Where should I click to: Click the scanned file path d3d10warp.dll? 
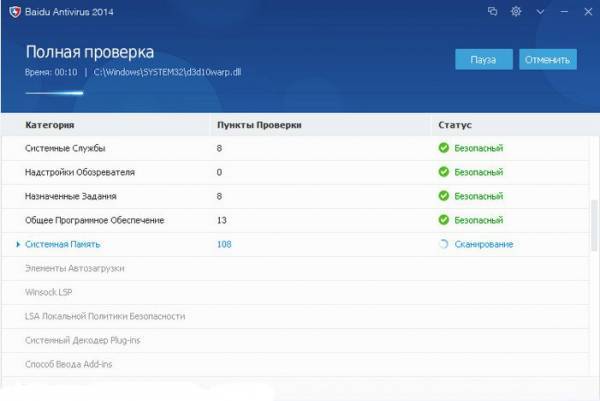[167, 72]
